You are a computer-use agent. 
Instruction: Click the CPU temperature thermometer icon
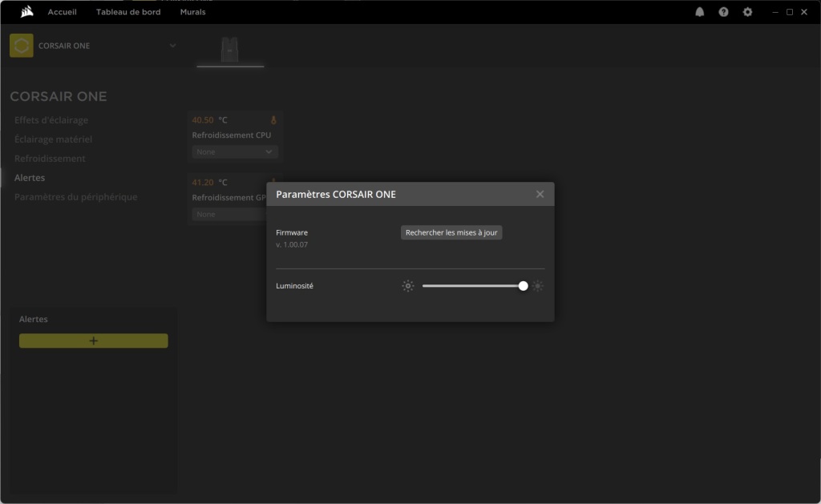click(x=273, y=120)
